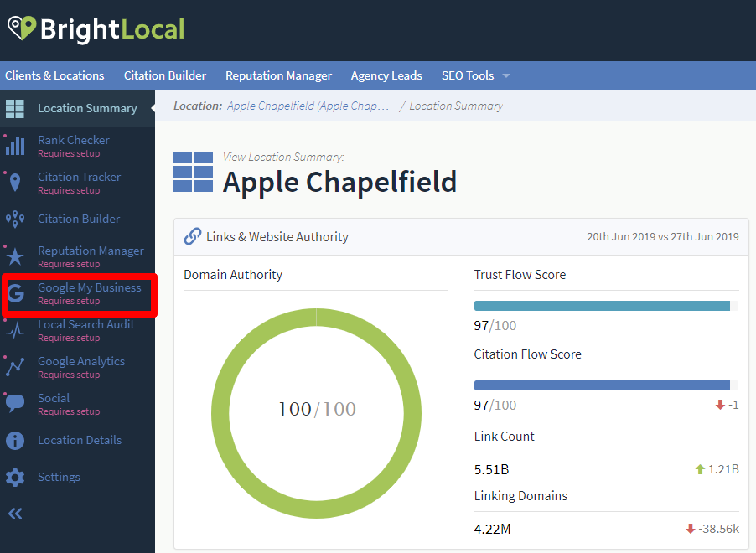Open Settings sidebar link
Image resolution: width=756 pixels, height=553 pixels.
point(59,477)
